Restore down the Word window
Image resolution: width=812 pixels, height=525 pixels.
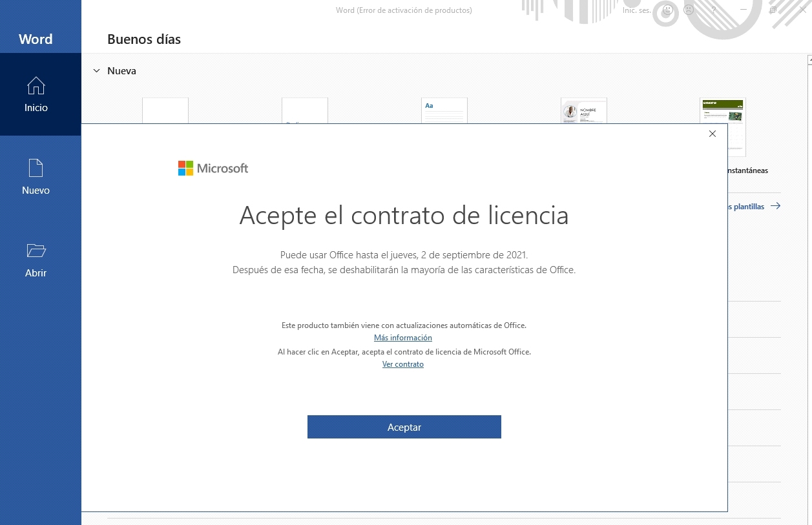(x=773, y=10)
